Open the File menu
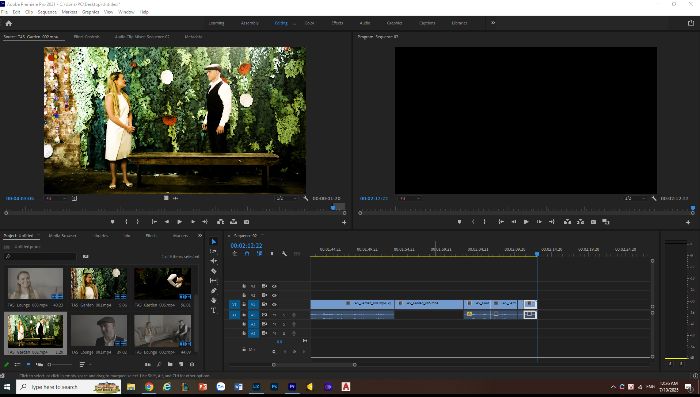Screen dimensions: 700x397 point(4,12)
